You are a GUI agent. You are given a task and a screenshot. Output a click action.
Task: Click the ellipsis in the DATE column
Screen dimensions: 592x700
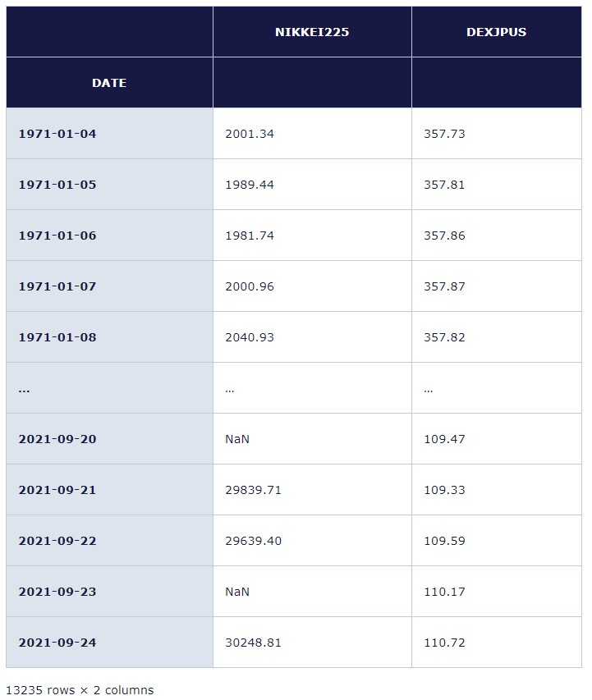[24, 390]
